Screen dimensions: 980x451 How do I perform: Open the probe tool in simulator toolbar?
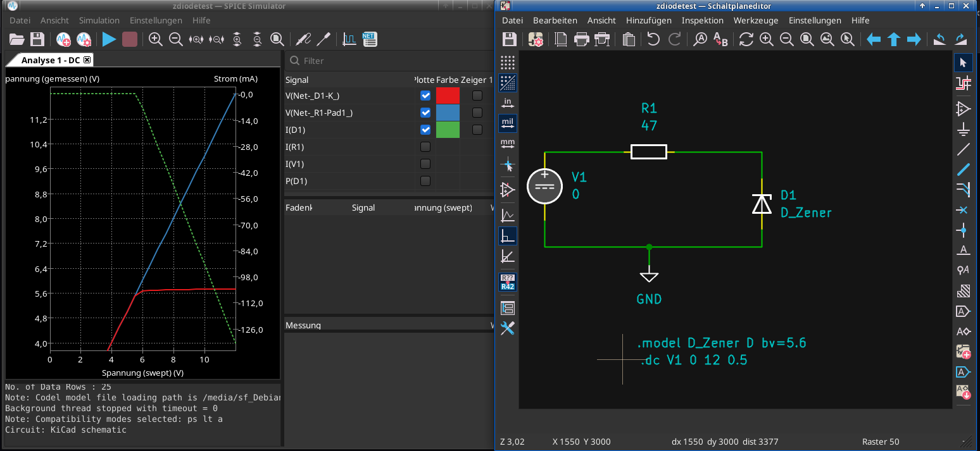303,39
